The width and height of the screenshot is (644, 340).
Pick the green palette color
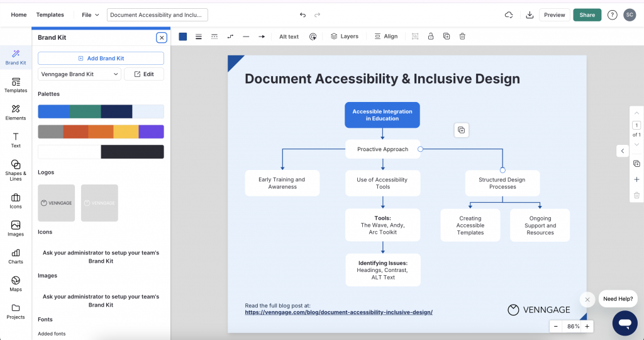(85, 111)
